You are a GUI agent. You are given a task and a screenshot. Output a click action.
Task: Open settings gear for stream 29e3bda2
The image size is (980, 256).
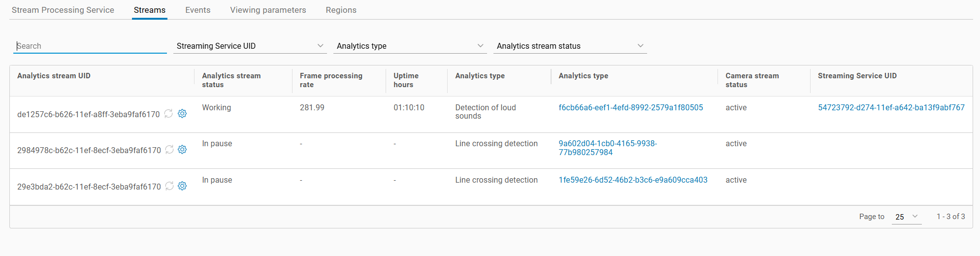[182, 186]
